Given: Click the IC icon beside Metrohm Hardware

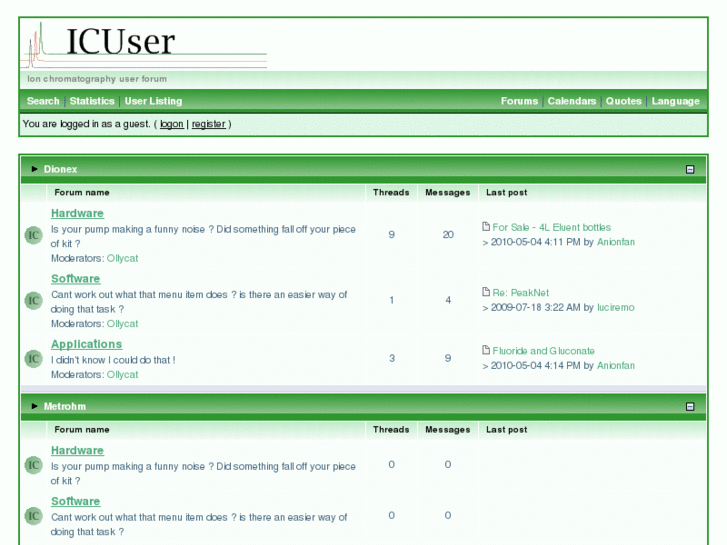Looking at the screenshot, I should tap(33, 465).
